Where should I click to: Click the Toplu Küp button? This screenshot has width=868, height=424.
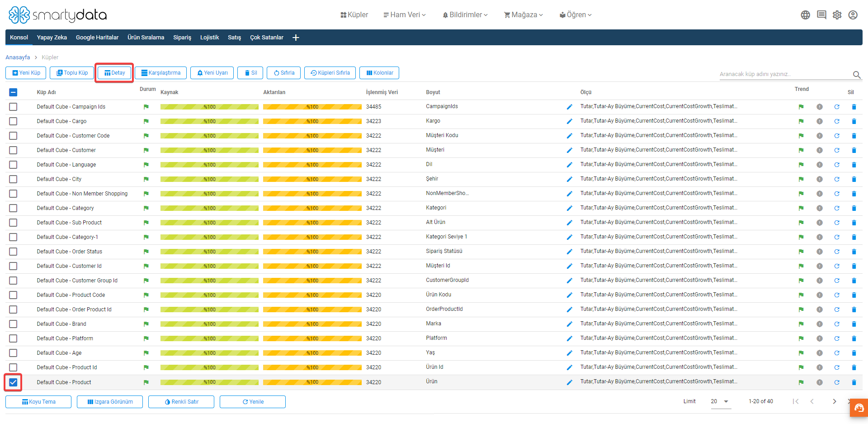point(72,73)
